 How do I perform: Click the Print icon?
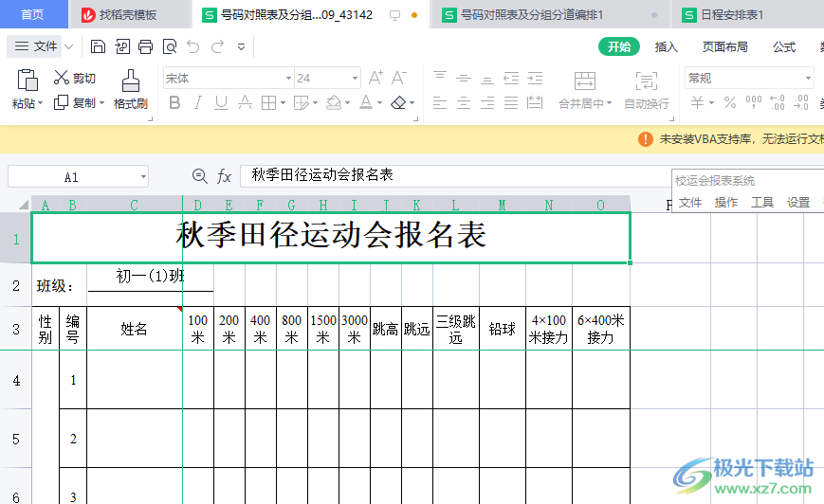click(146, 46)
